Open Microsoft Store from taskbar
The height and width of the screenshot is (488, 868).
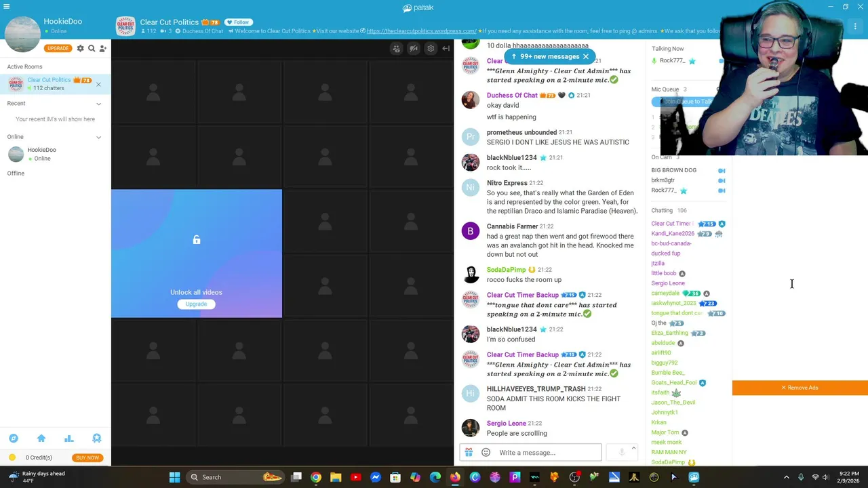pos(395,477)
